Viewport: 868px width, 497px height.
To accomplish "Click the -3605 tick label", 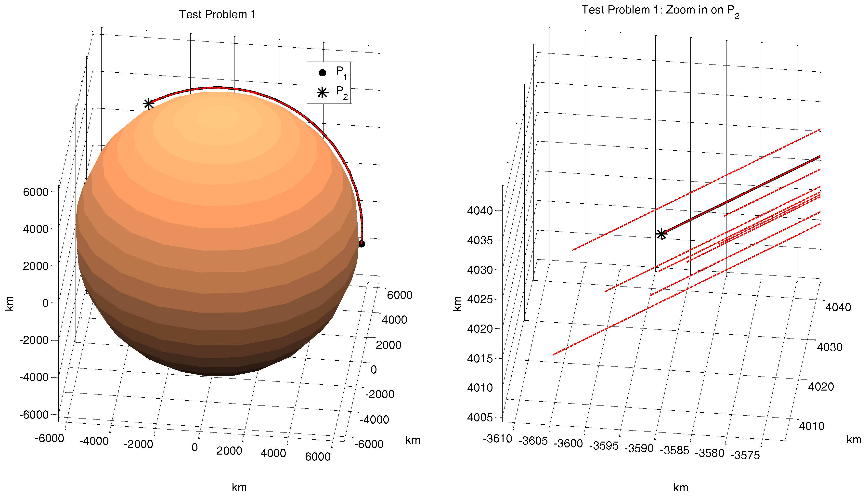I will tap(533, 441).
